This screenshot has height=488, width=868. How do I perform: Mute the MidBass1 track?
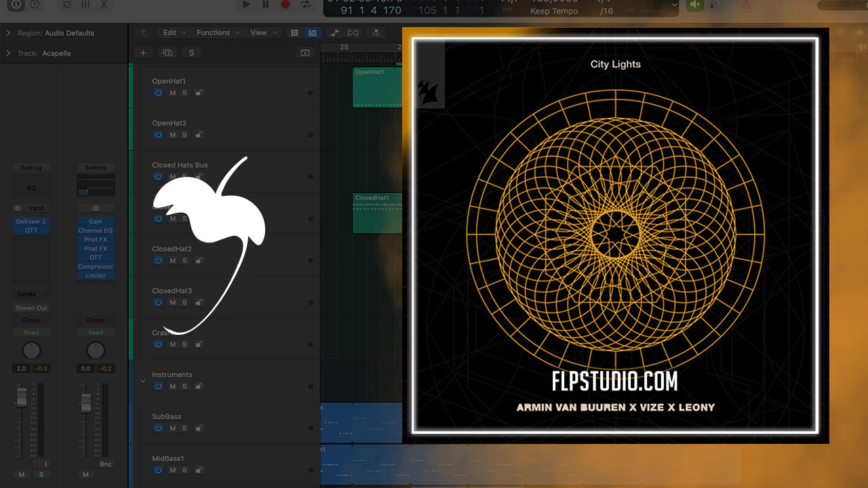pyautogui.click(x=172, y=470)
